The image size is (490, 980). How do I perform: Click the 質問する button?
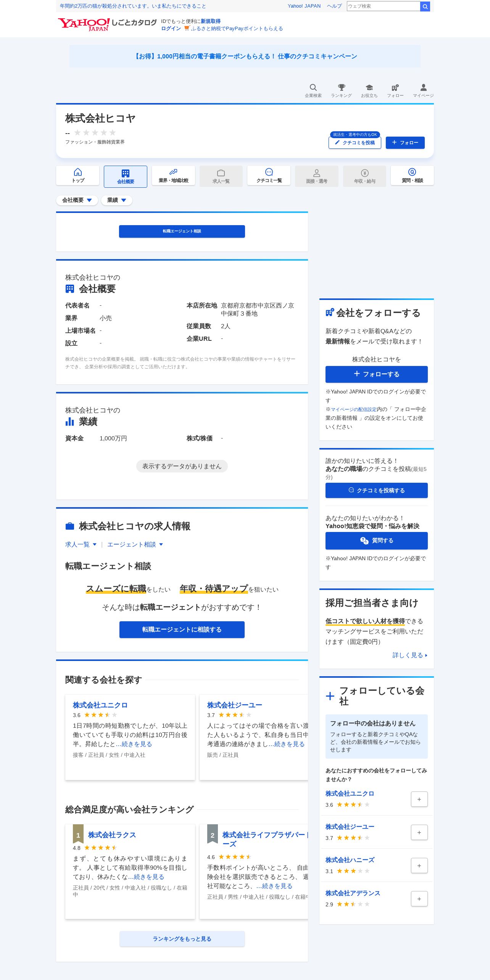377,540
